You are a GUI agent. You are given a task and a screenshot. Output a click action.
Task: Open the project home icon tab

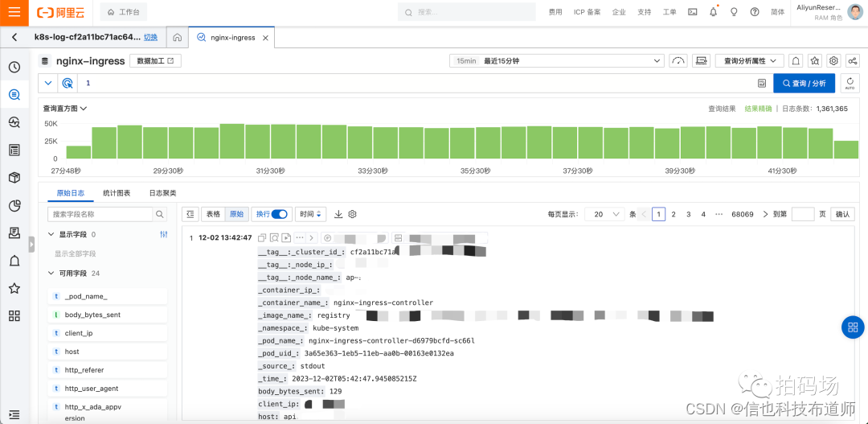click(x=178, y=38)
